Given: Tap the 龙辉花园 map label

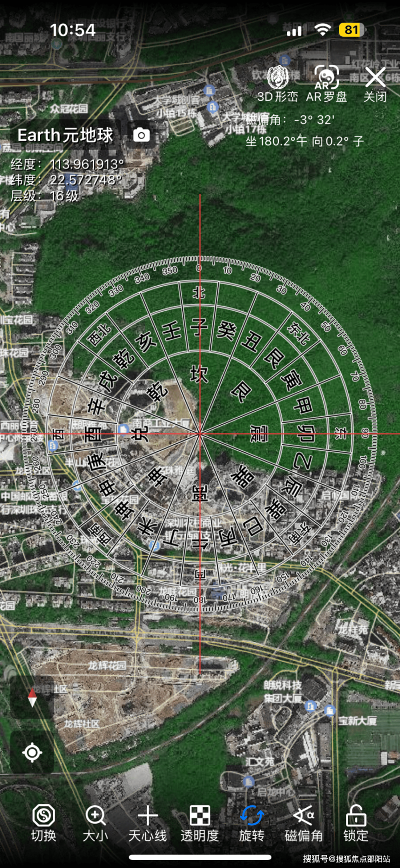Looking at the screenshot, I should (x=107, y=665).
